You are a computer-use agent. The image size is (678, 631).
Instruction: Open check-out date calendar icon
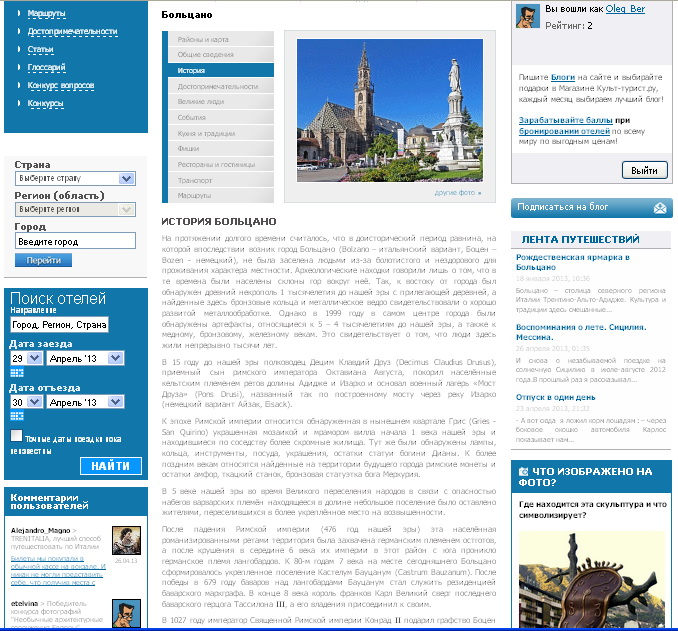click(x=17, y=416)
